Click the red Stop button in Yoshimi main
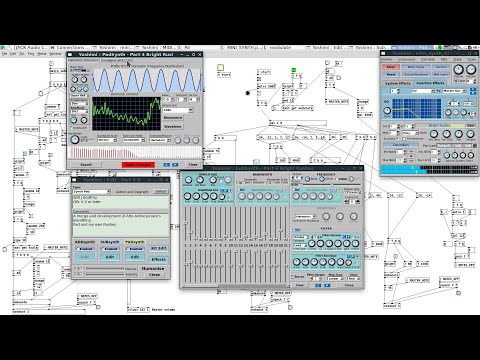 [x=391, y=67]
